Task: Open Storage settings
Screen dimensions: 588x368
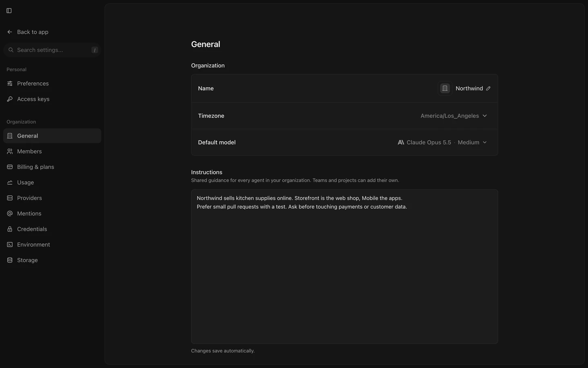Action: [x=52, y=260]
